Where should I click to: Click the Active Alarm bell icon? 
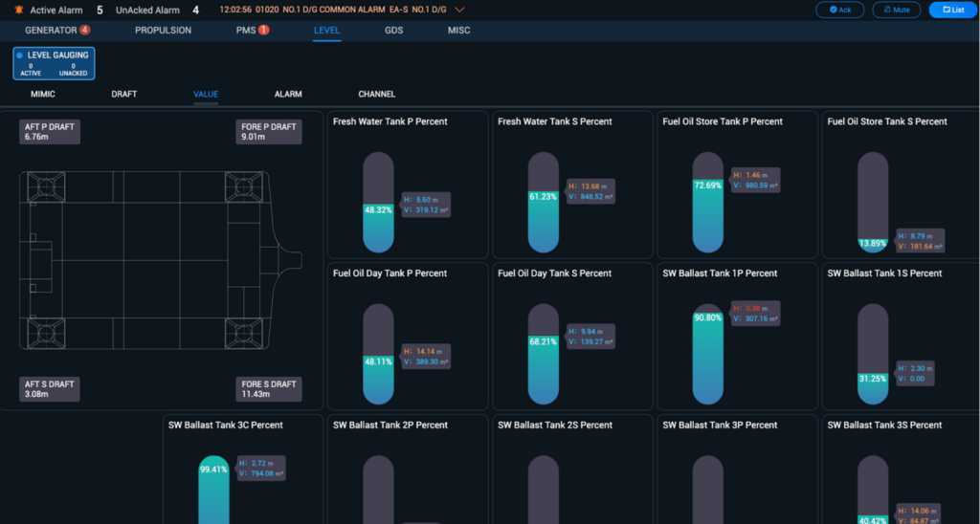tap(19, 11)
